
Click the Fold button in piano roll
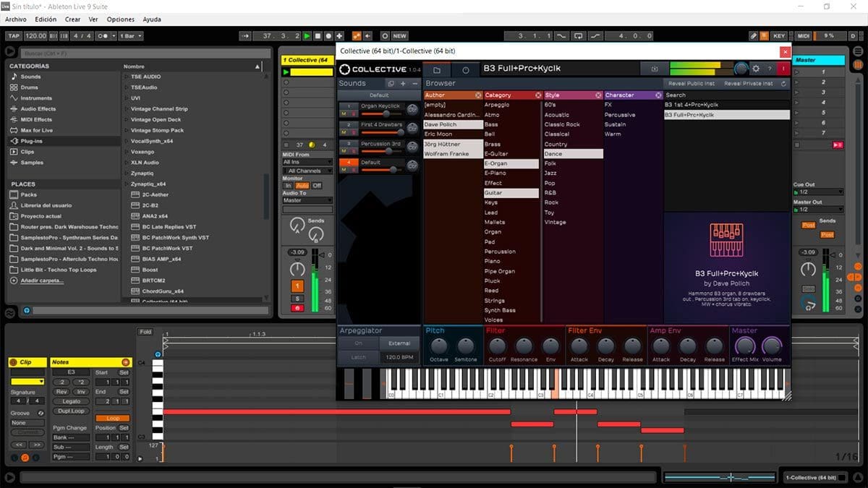coord(146,332)
